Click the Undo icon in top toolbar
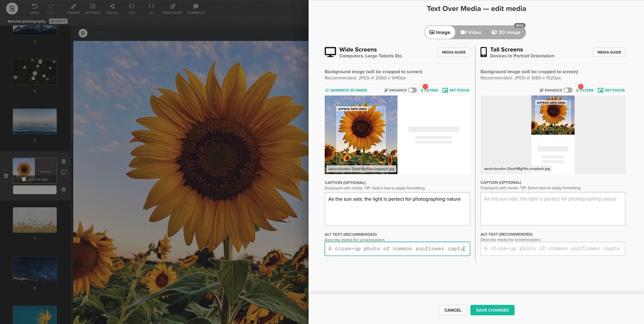644x324 pixels. coord(35,6)
